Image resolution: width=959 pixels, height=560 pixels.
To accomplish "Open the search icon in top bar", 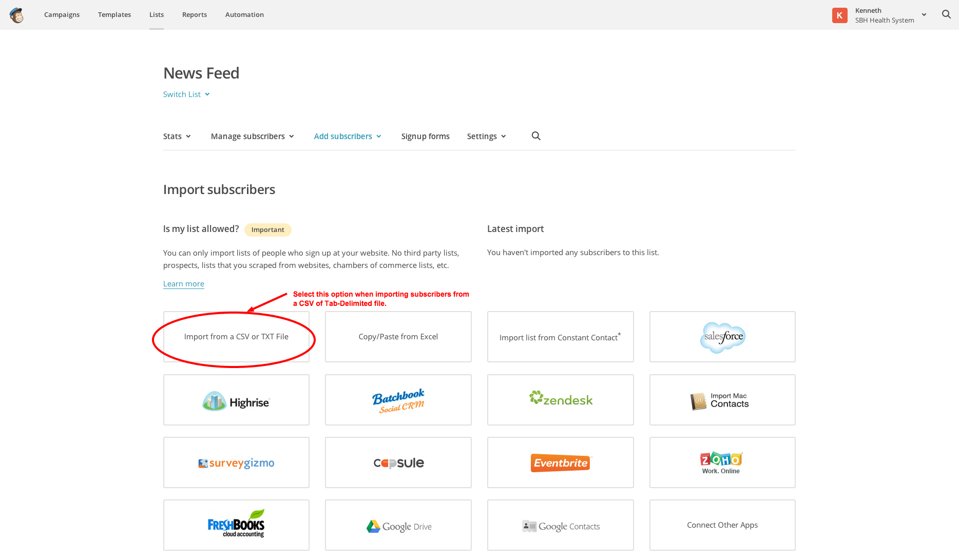I will click(x=946, y=14).
